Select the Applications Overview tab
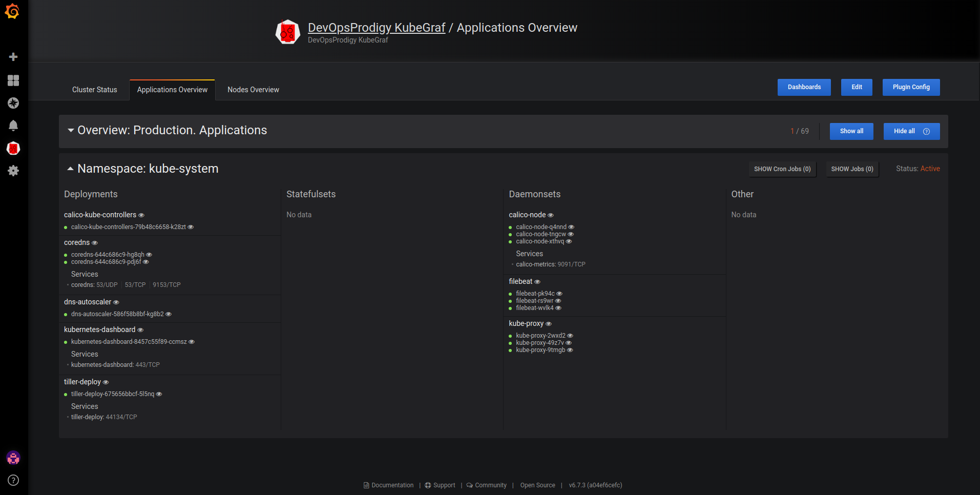 172,90
